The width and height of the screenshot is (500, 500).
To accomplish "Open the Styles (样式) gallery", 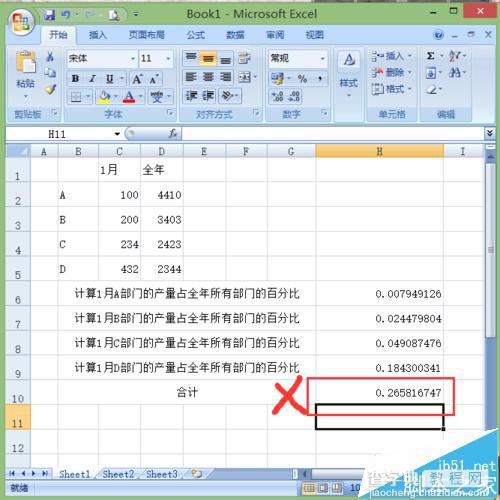I will [x=349, y=74].
